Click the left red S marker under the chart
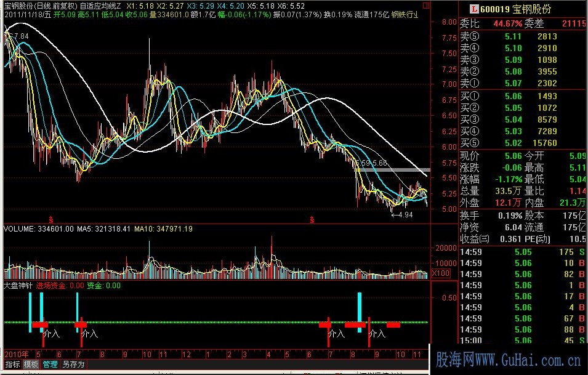The width and height of the screenshot is (588, 375). click(x=50, y=220)
